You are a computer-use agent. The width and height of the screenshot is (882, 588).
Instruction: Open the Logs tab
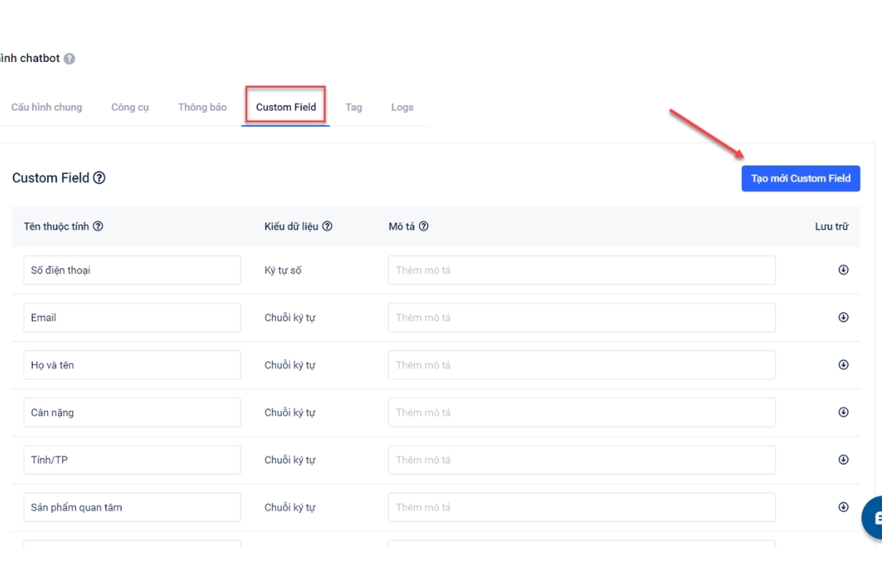[402, 107]
